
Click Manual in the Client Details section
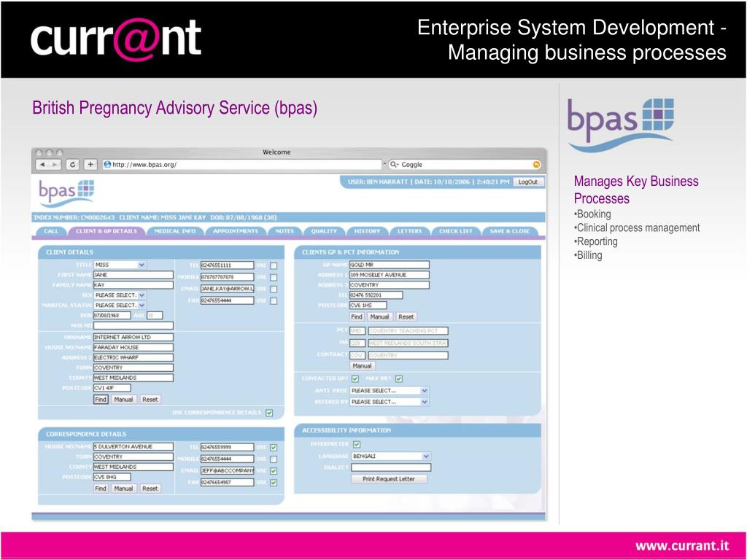coord(123,400)
